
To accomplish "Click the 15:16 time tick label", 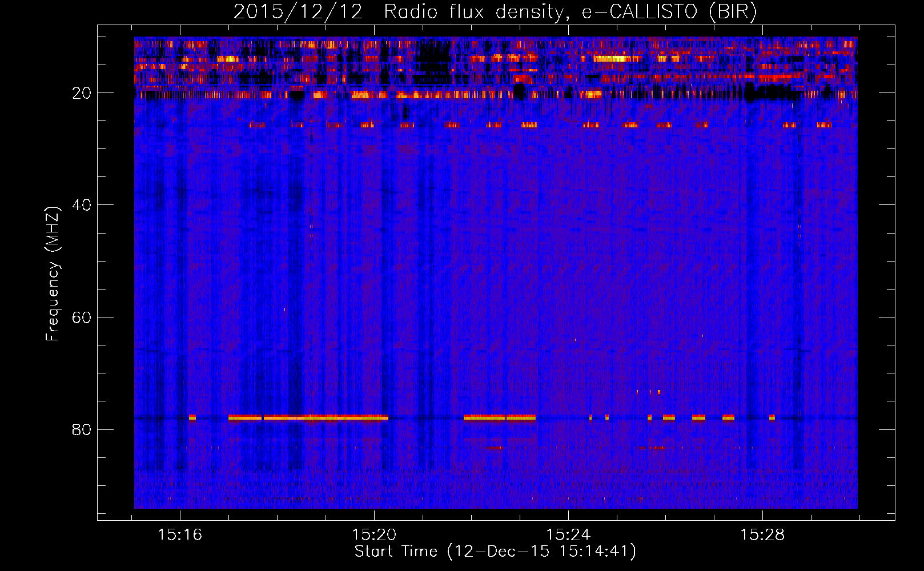I will (x=180, y=535).
